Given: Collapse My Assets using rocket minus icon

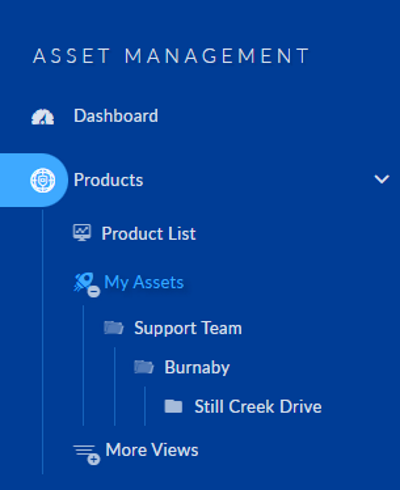Looking at the screenshot, I should [86, 284].
